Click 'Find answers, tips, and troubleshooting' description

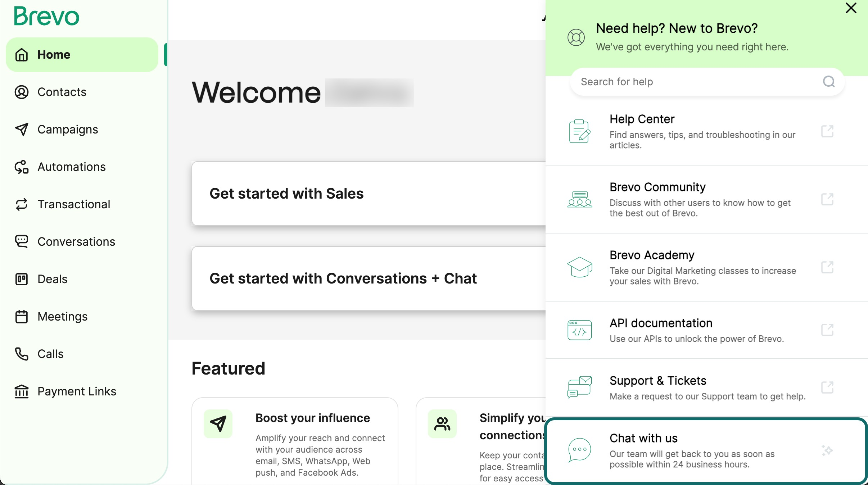click(702, 140)
